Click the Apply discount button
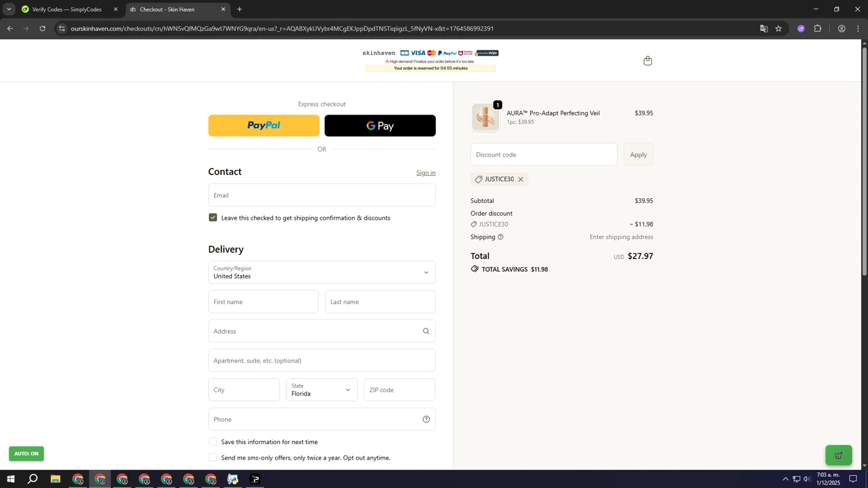The height and width of the screenshot is (488, 868). 638,154
